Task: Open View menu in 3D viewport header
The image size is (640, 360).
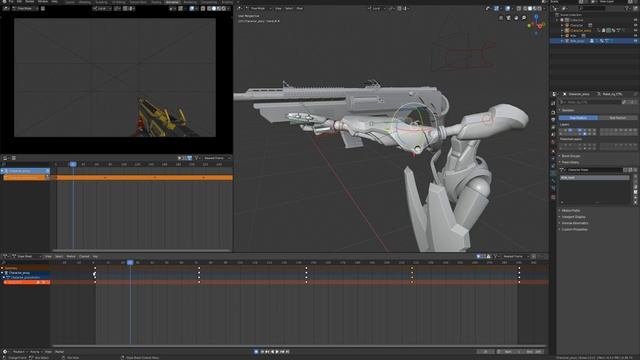Action: [x=278, y=8]
